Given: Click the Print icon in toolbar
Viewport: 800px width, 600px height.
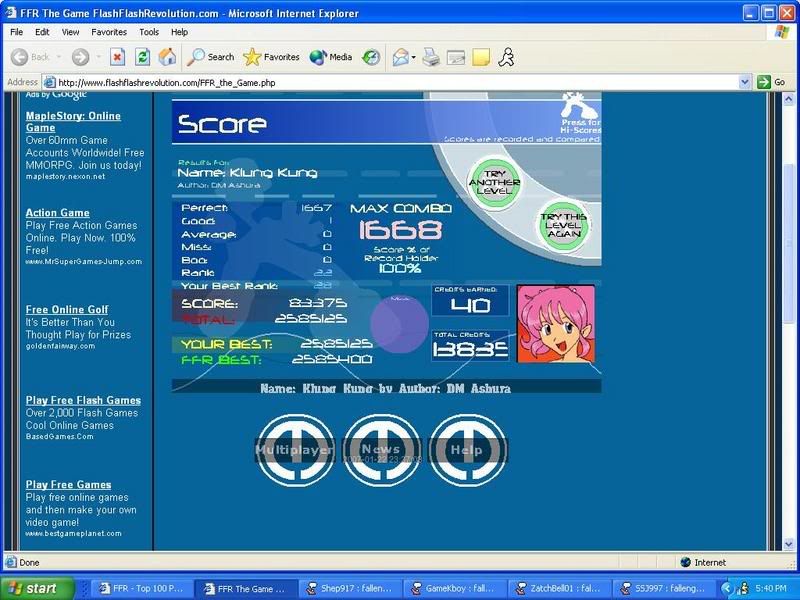Looking at the screenshot, I should pos(431,57).
